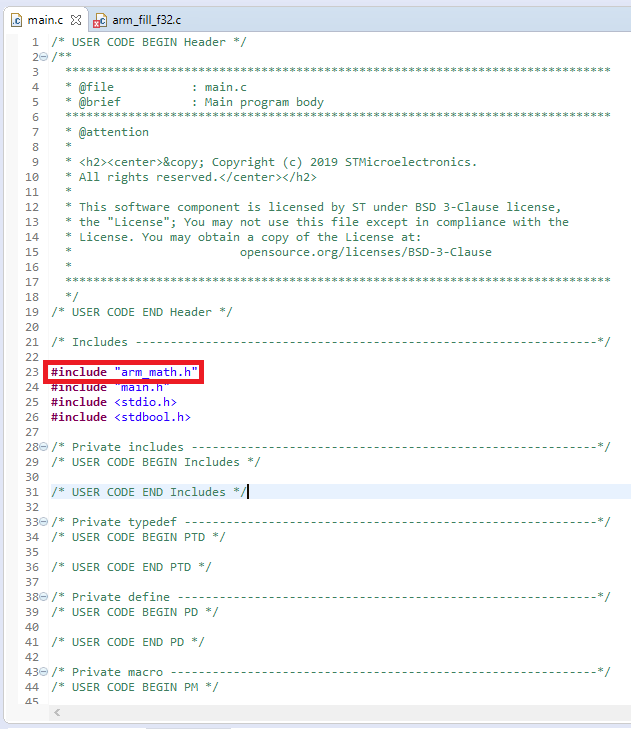Click the arm_fill_f32.c error file icon
The image size is (631, 729).
[100, 20]
